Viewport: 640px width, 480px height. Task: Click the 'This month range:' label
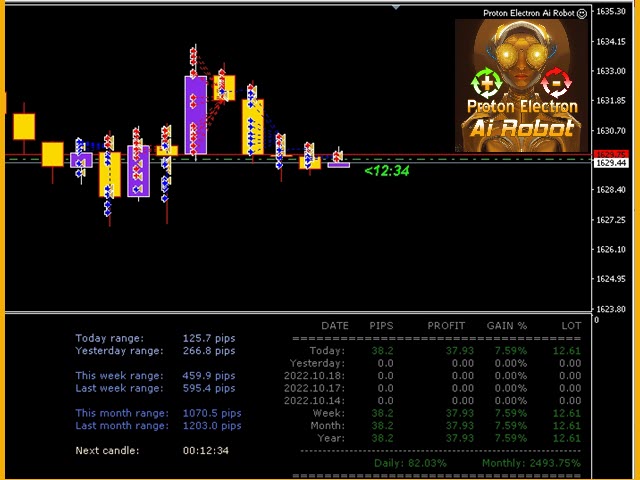click(x=122, y=413)
